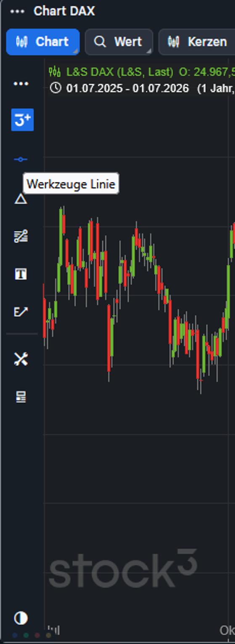Image resolution: width=235 pixels, height=644 pixels.
Task: Open the Kerzen chart type dropdown
Action: point(197,42)
